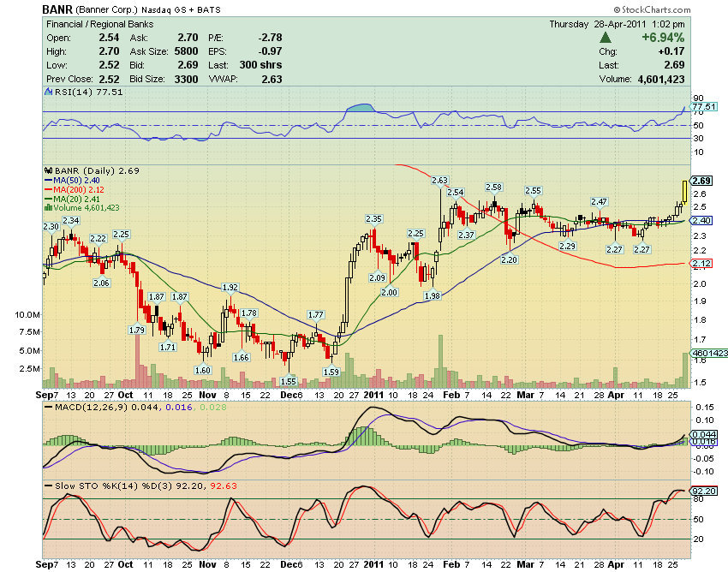
Task: Click the 1.55 low price label
Action: pyautogui.click(x=289, y=381)
